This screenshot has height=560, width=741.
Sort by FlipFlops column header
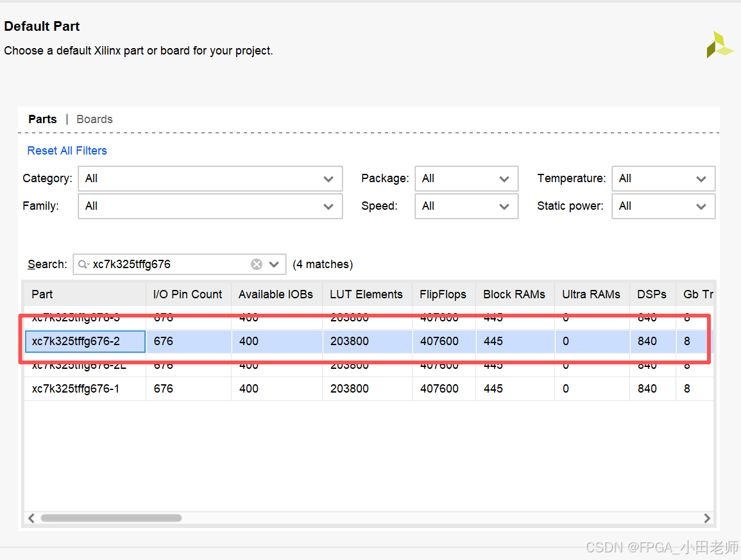pos(444,294)
